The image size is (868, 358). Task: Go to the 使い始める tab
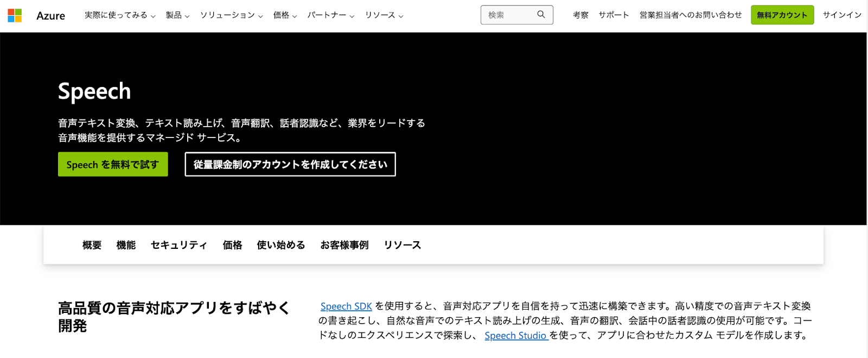[x=281, y=245]
